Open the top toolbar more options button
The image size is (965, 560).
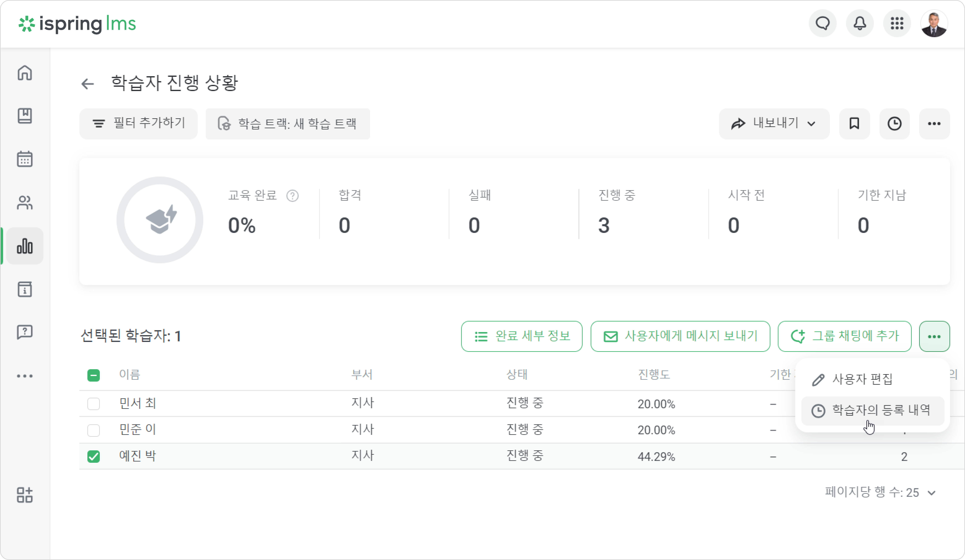pos(934,124)
